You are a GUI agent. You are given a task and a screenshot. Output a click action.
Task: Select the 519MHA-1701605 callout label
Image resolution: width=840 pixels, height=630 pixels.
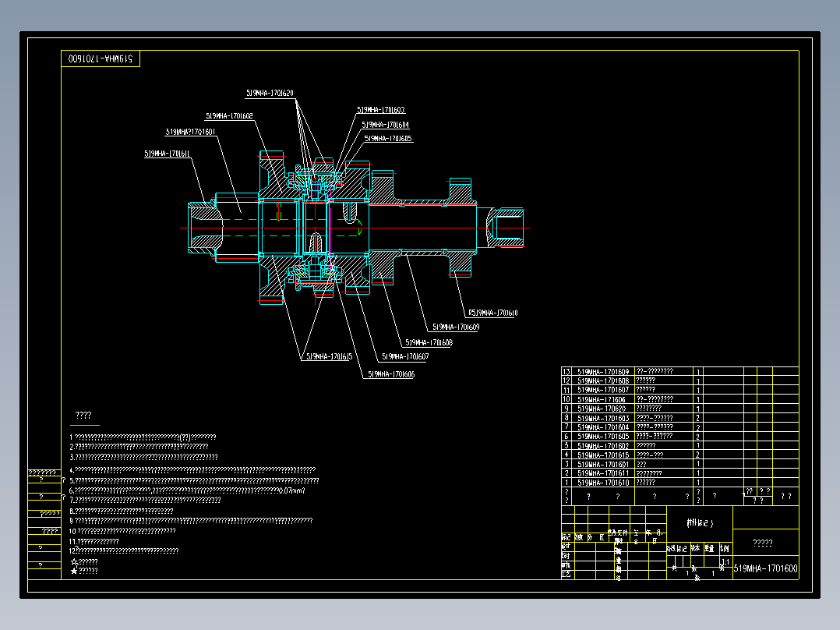(x=388, y=138)
